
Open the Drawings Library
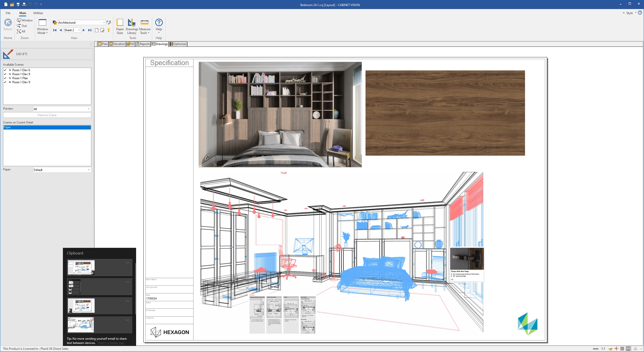coord(132,26)
